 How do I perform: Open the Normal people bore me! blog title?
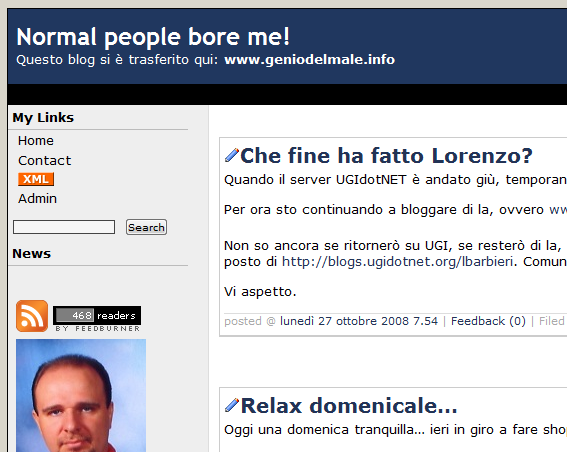pyautogui.click(x=153, y=37)
